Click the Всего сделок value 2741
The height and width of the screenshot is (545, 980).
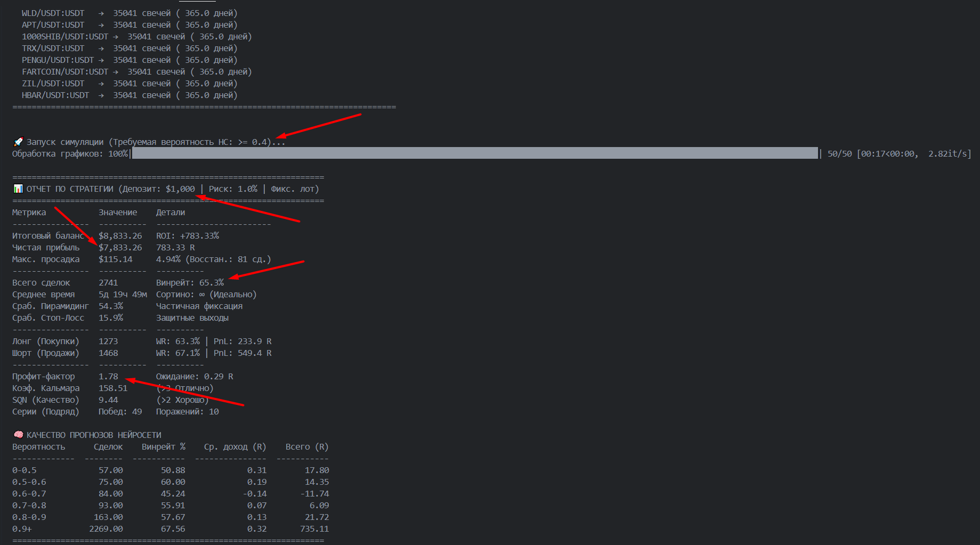(x=108, y=282)
